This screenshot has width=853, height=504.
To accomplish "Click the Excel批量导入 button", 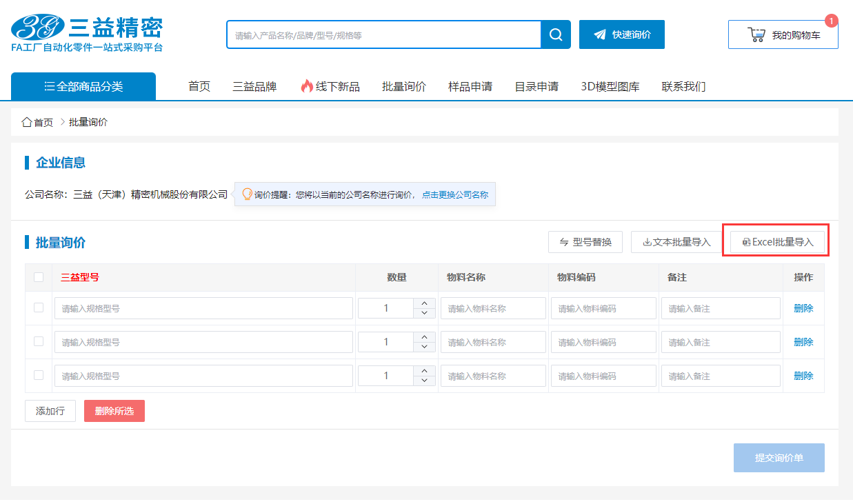I will pos(778,242).
